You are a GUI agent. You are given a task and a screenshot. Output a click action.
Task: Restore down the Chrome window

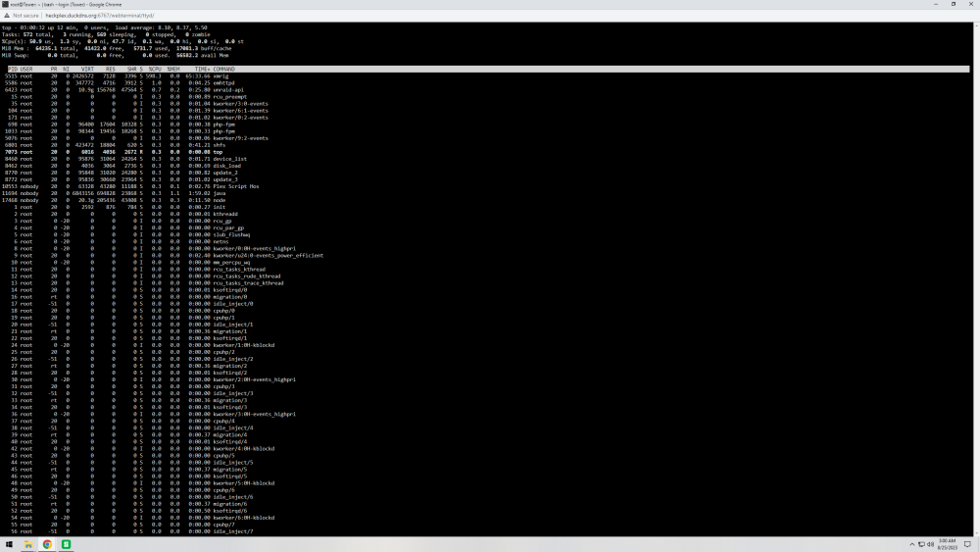click(x=954, y=4)
